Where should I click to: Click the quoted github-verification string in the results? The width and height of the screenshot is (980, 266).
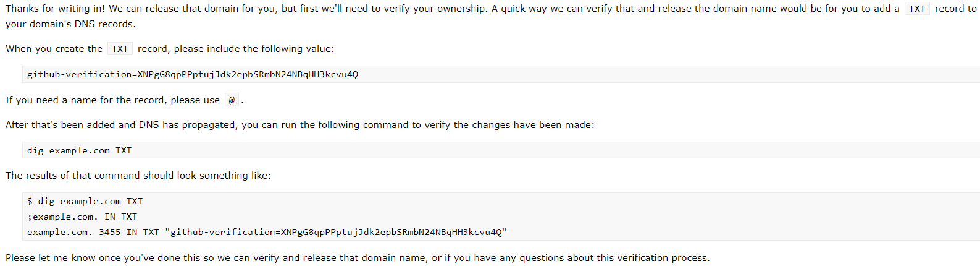point(335,232)
